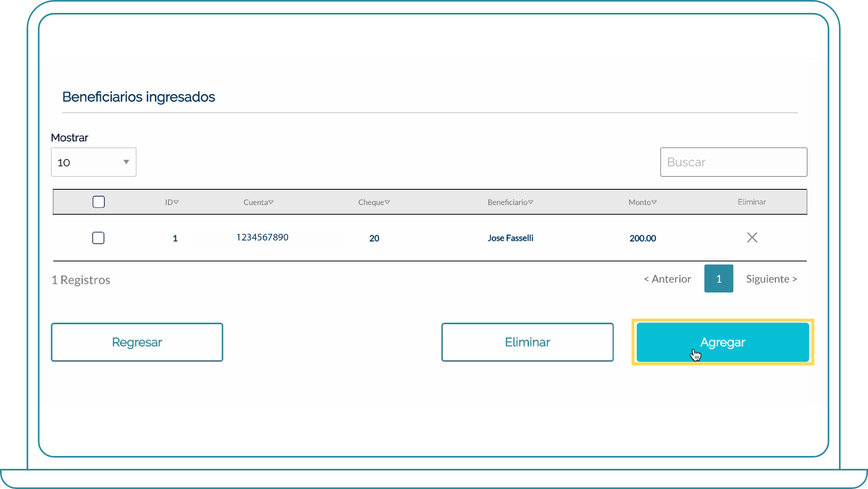Image resolution: width=868 pixels, height=489 pixels.
Task: Remove the Jose Fasselli row with its X icon
Action: [x=752, y=238]
